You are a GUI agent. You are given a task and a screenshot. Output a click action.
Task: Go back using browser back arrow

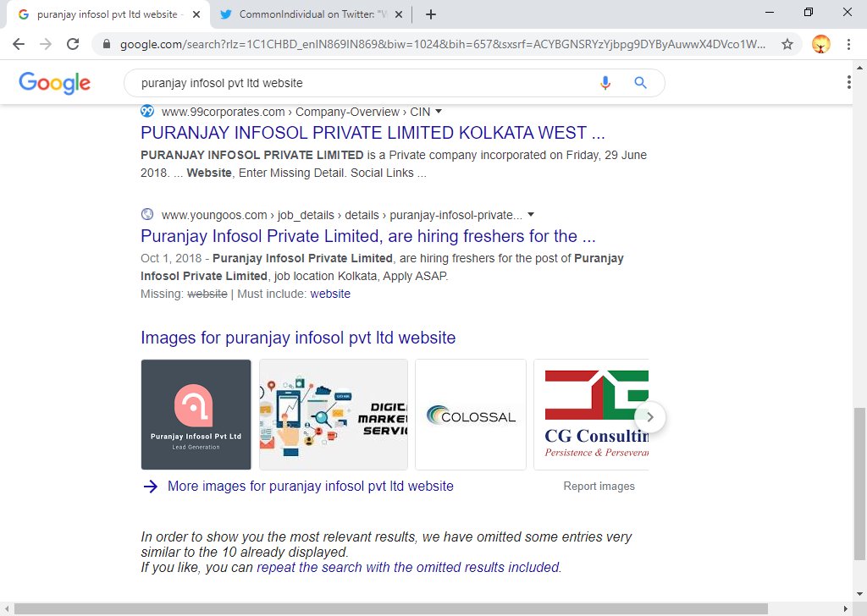pyautogui.click(x=19, y=44)
